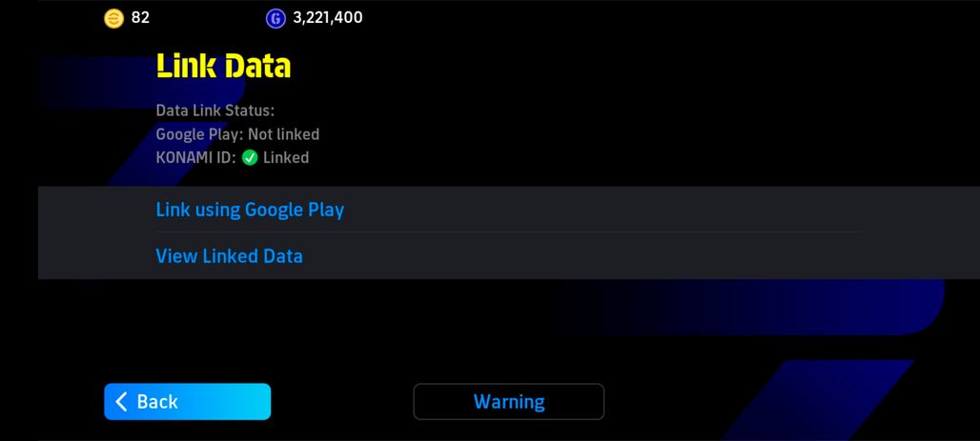The width and height of the screenshot is (980, 441).
Task: Go back using the Back button
Action: coord(188,402)
